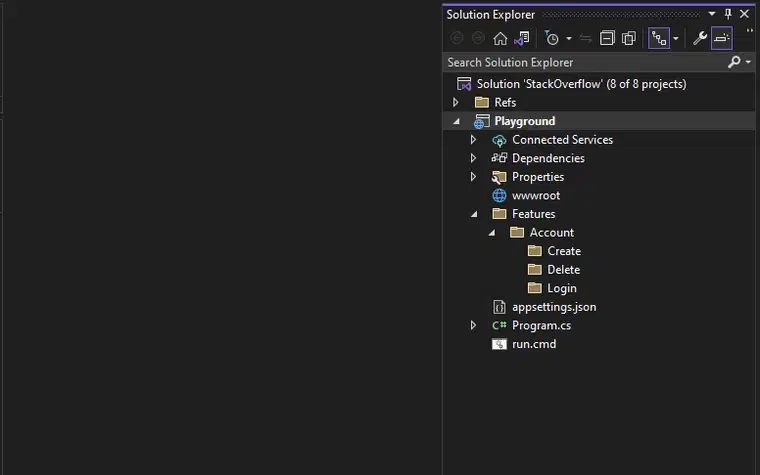The image size is (760, 475).
Task: Select the Create folder label
Action: pos(564,251)
